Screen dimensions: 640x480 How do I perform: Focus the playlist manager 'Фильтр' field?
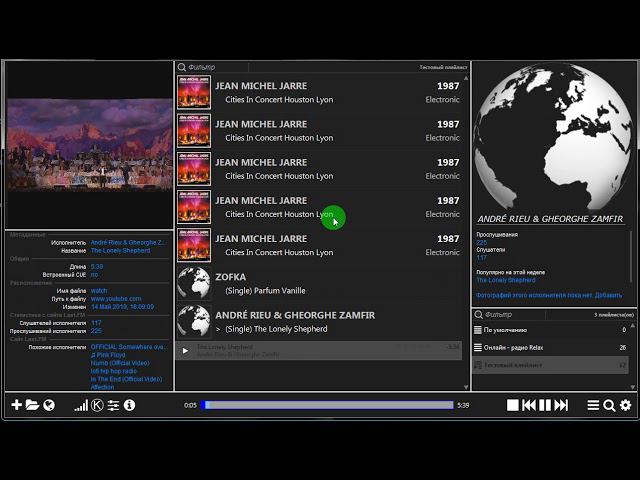pyautogui.click(x=514, y=314)
